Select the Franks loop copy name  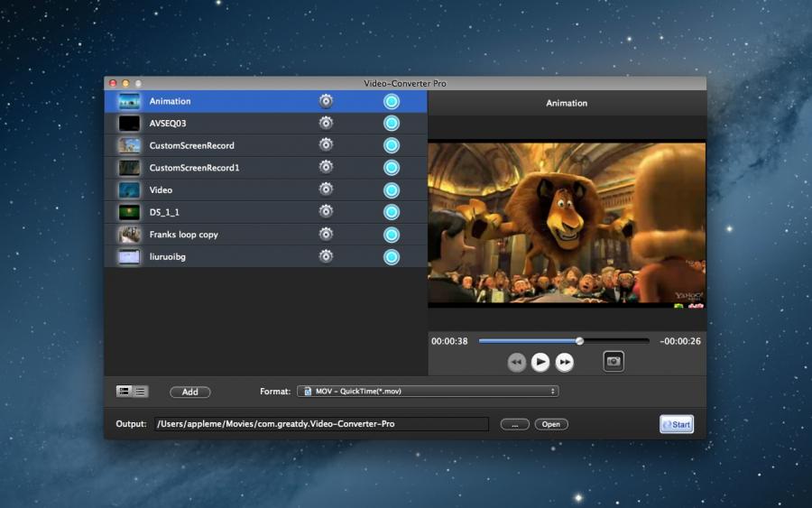(x=184, y=235)
